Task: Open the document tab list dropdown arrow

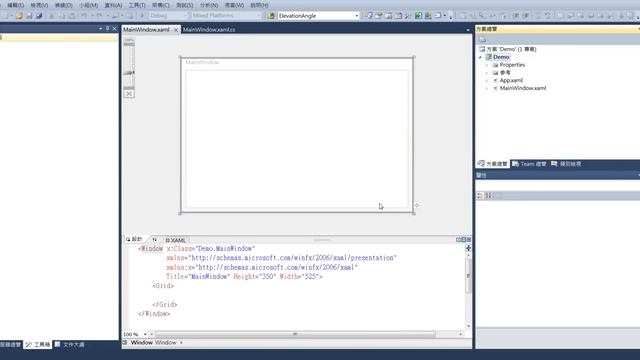Action: point(468,30)
